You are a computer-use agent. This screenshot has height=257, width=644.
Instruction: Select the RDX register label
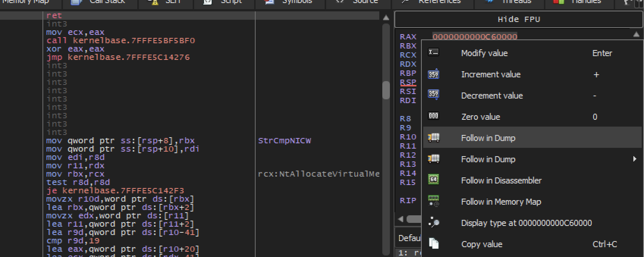click(x=408, y=64)
